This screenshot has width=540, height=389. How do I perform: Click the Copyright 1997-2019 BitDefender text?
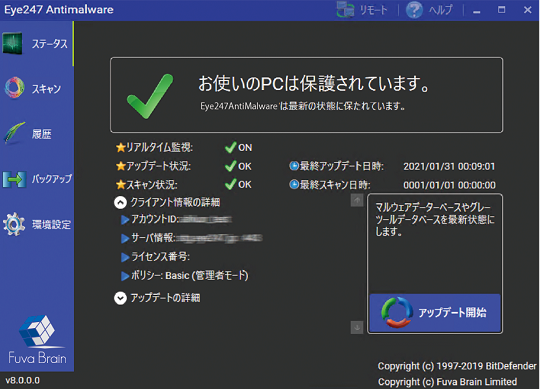coord(457,366)
